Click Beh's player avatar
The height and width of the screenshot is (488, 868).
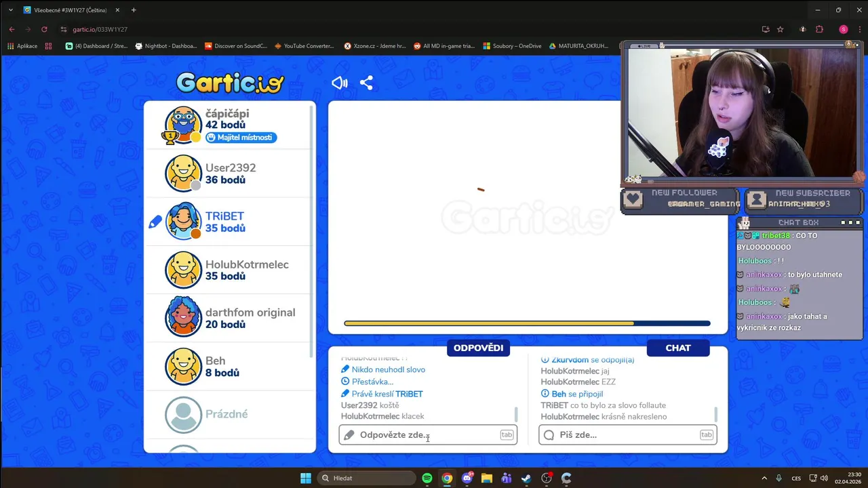[x=183, y=366]
